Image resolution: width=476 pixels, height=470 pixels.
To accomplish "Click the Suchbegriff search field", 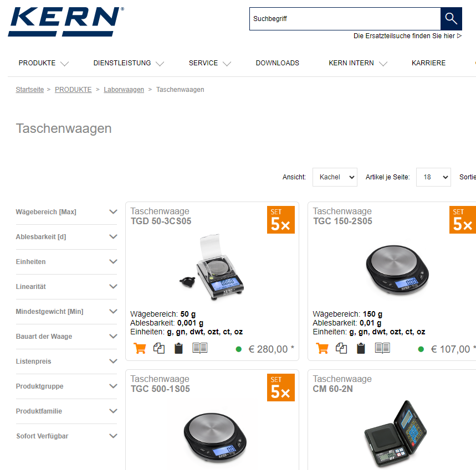I will [x=345, y=19].
